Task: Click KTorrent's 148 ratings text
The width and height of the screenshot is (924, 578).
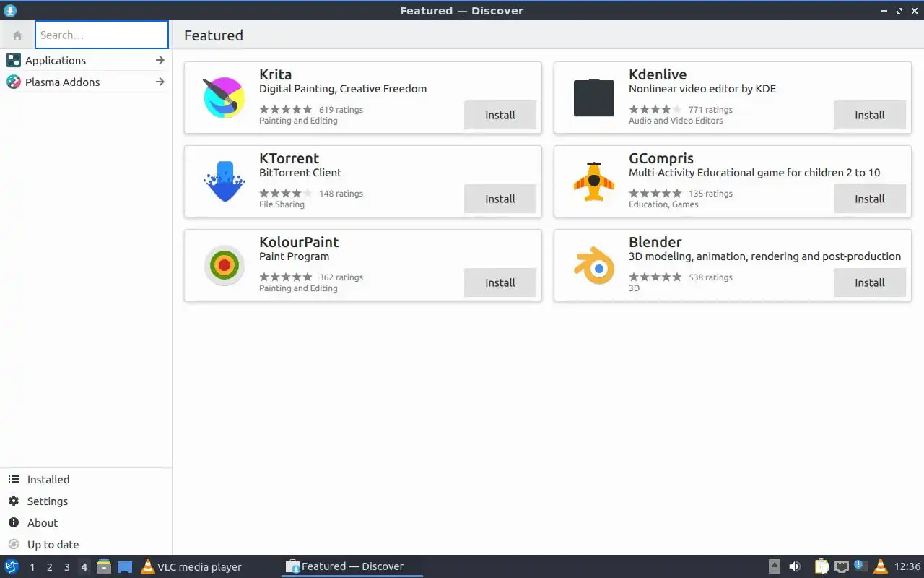Action: [x=341, y=194]
